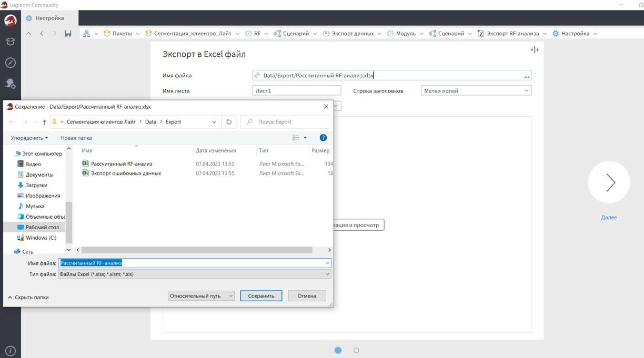Click the split panel icon at top right
Screen dimensions: 644x358
click(x=535, y=50)
